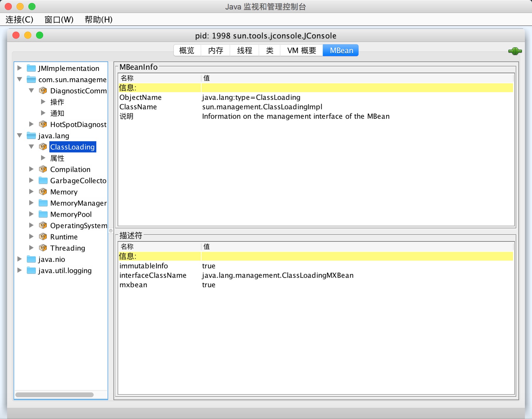Click the green connection status icon
The height and width of the screenshot is (419, 532).
click(515, 51)
